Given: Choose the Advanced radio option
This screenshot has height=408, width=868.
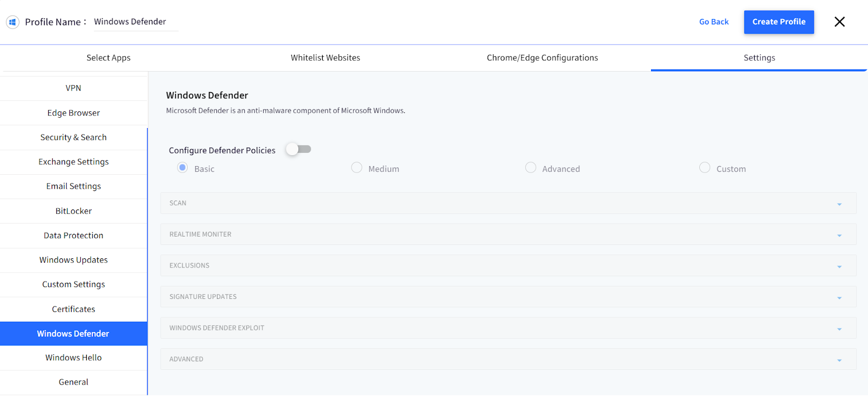Looking at the screenshot, I should [x=531, y=168].
